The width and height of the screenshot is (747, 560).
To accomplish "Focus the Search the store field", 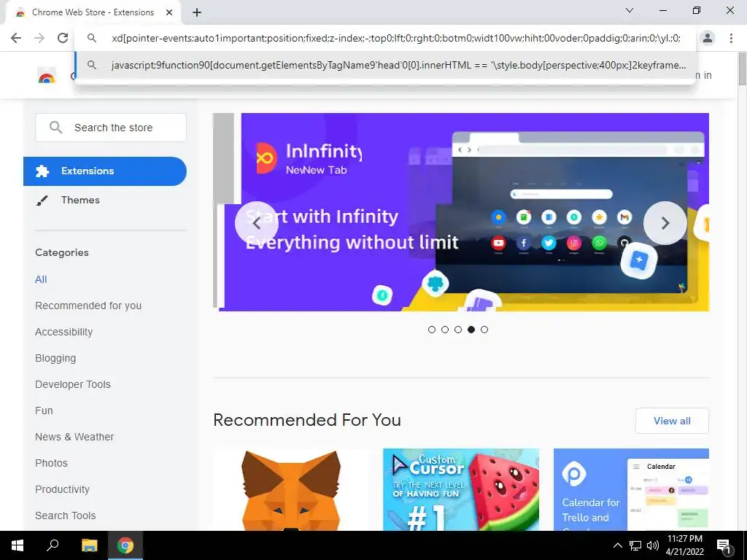I will (x=111, y=128).
